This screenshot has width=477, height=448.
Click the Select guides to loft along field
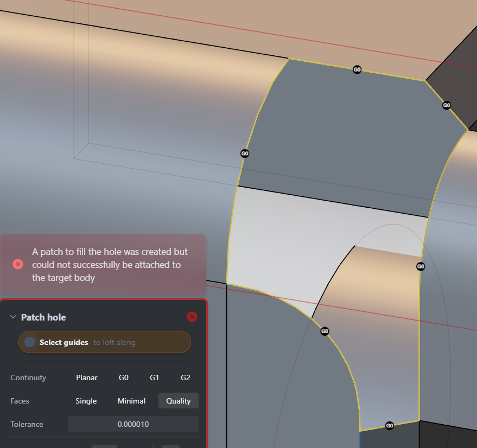[x=105, y=342]
